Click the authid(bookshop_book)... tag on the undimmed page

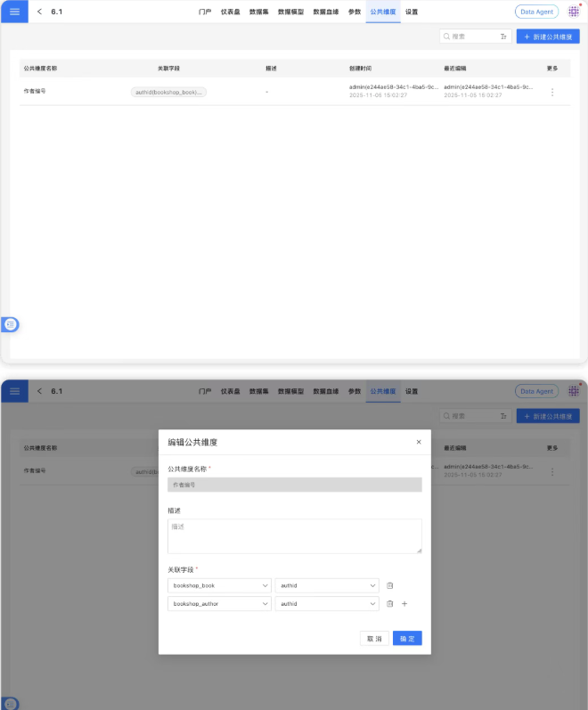(168, 92)
